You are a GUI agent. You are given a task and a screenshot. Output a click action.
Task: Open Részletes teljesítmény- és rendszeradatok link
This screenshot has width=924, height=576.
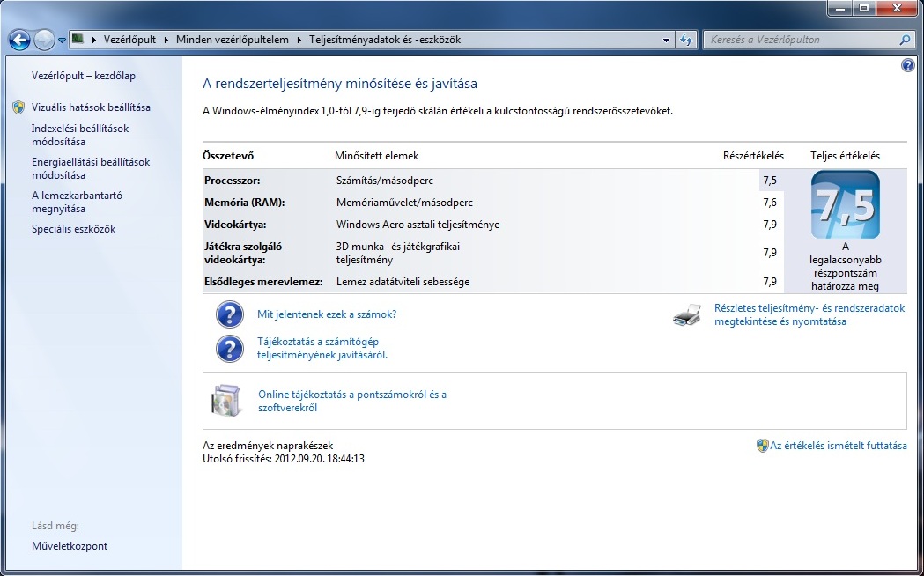pos(809,314)
